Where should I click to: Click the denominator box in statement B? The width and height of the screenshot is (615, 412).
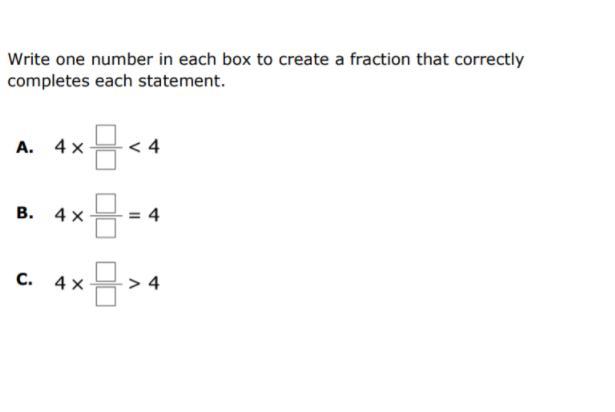(106, 228)
